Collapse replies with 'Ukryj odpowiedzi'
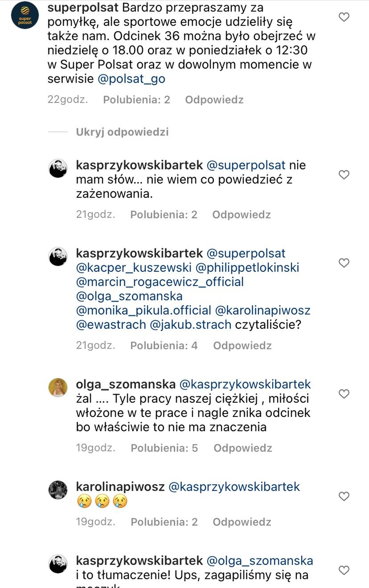 pyautogui.click(x=122, y=132)
